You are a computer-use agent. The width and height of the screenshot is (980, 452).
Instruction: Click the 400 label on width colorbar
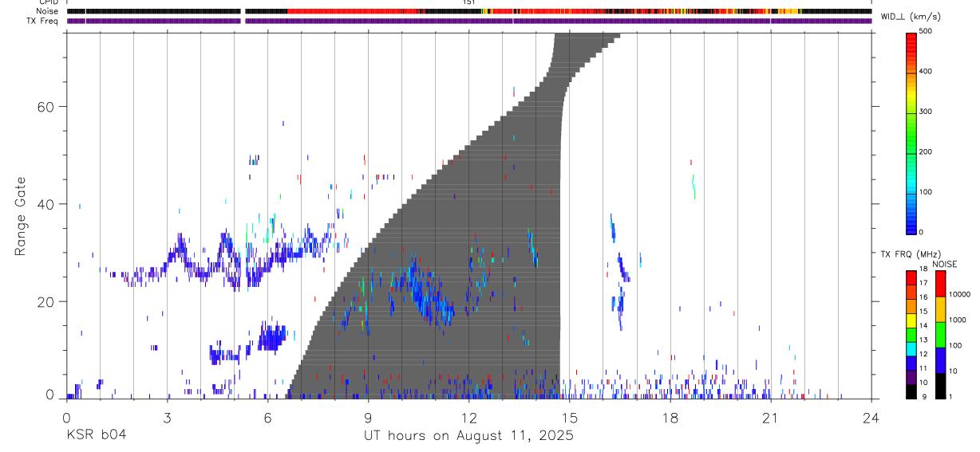pyautogui.click(x=926, y=71)
